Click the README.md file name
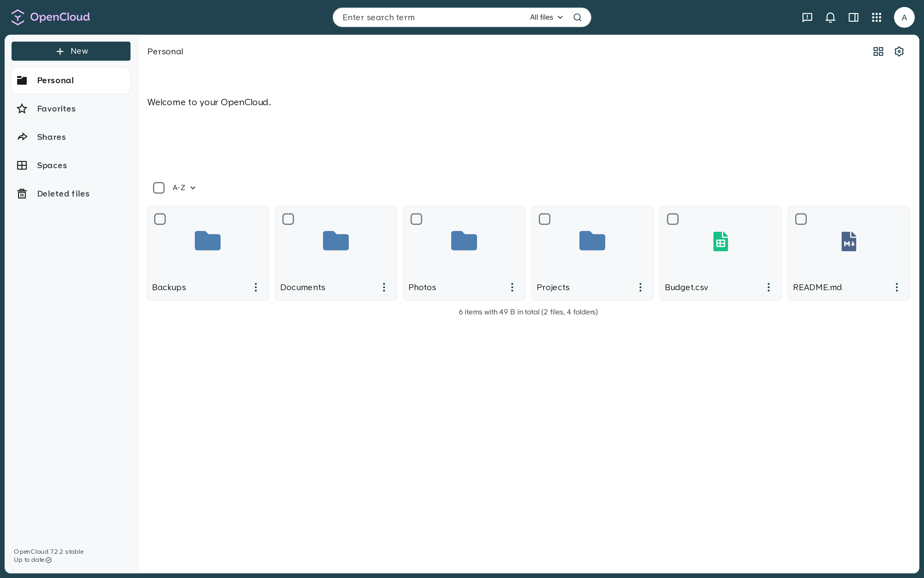 (817, 288)
